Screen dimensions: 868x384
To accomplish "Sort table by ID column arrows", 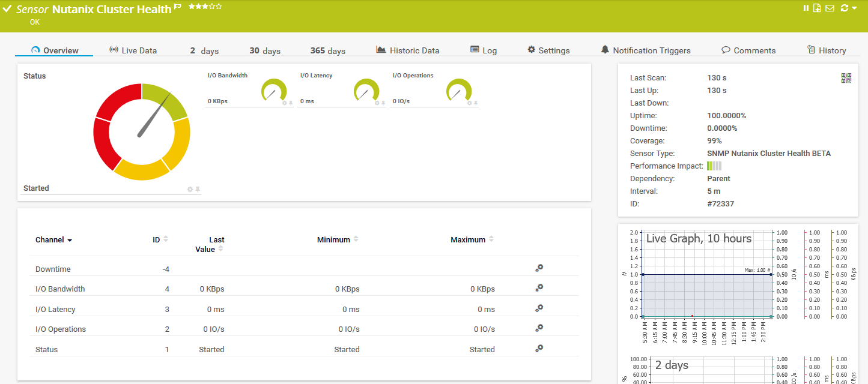I will [166, 239].
